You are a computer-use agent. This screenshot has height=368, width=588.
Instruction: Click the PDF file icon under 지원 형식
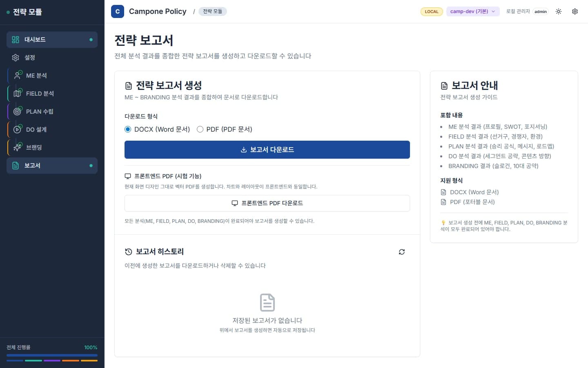[x=443, y=202]
